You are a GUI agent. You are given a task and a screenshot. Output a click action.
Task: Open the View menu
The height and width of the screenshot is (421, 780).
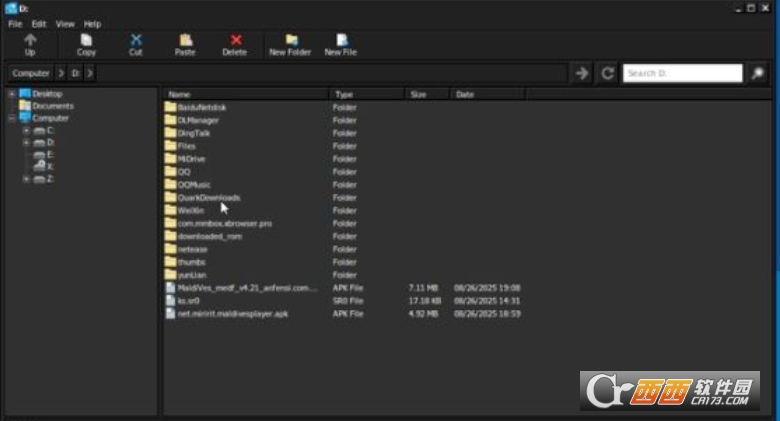(65, 23)
